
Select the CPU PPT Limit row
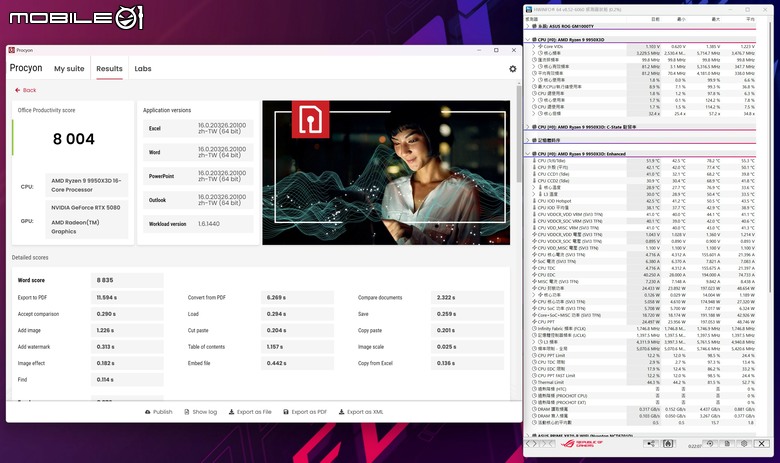point(643,356)
